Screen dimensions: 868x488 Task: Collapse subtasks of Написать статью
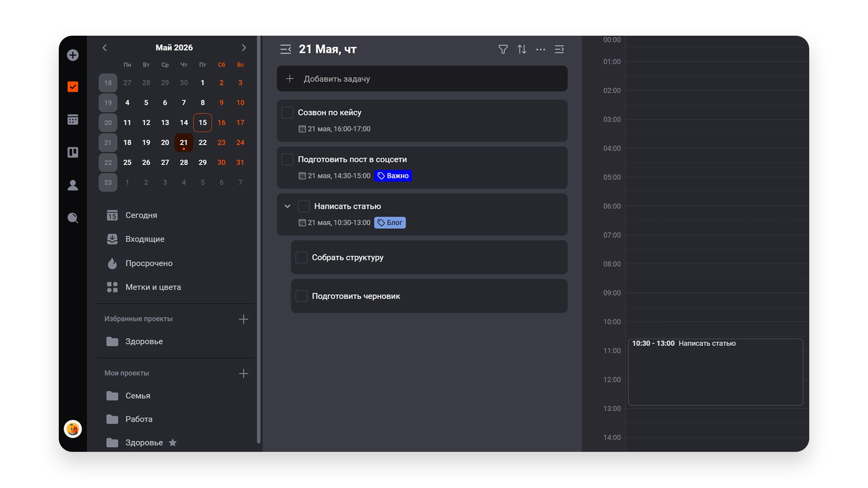(287, 206)
